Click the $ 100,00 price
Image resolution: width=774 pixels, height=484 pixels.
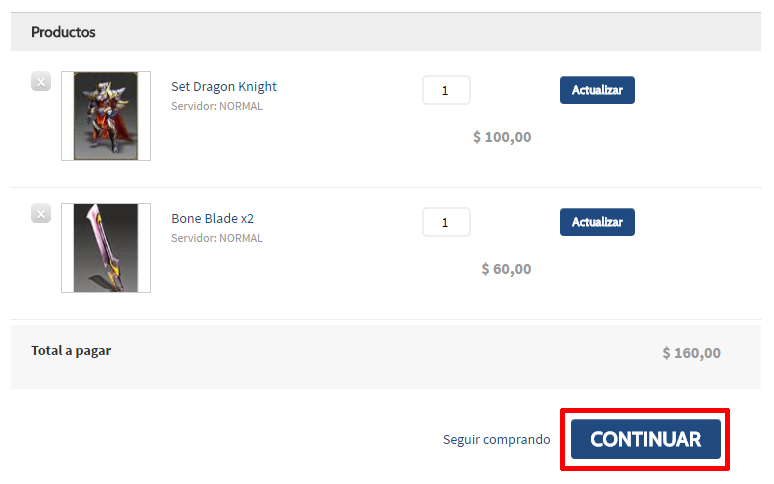tap(502, 137)
